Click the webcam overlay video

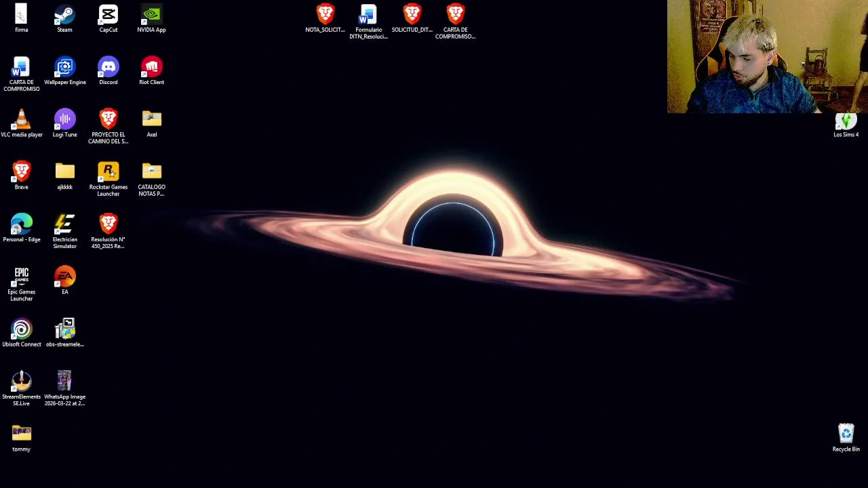pos(768,56)
